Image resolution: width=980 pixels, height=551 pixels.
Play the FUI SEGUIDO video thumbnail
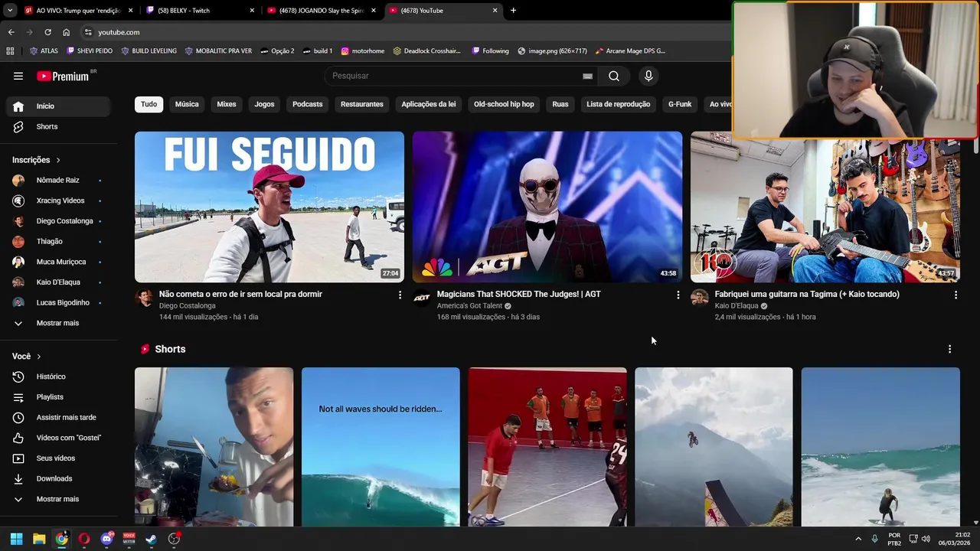269,207
